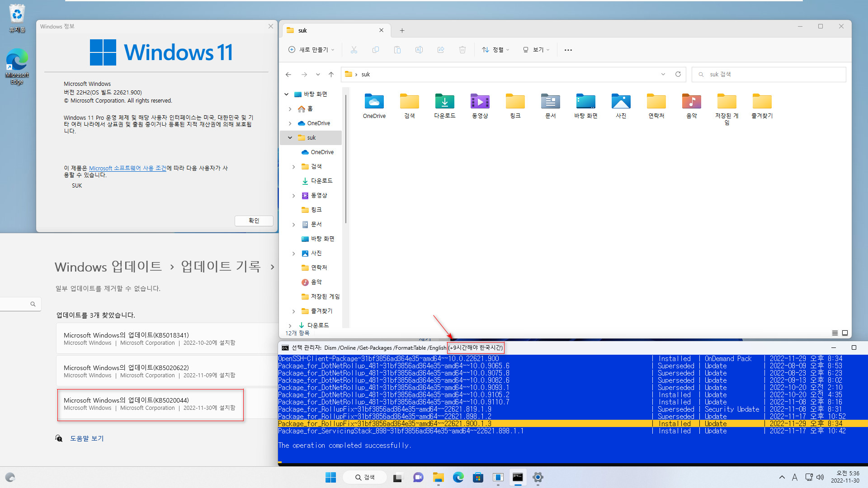Switch Explorer to details view icon
Screen dimensions: 868x488
pos(835,333)
